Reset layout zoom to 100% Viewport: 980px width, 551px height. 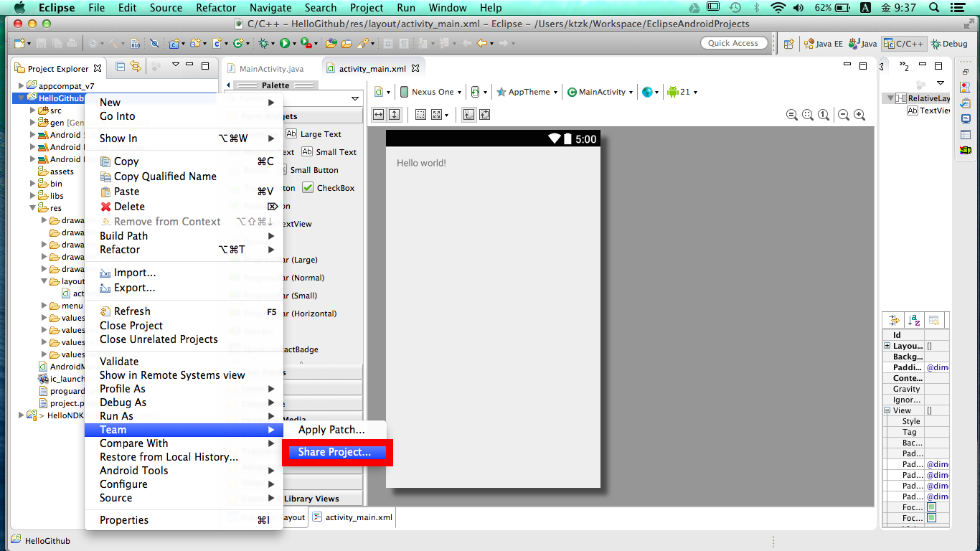click(x=824, y=114)
